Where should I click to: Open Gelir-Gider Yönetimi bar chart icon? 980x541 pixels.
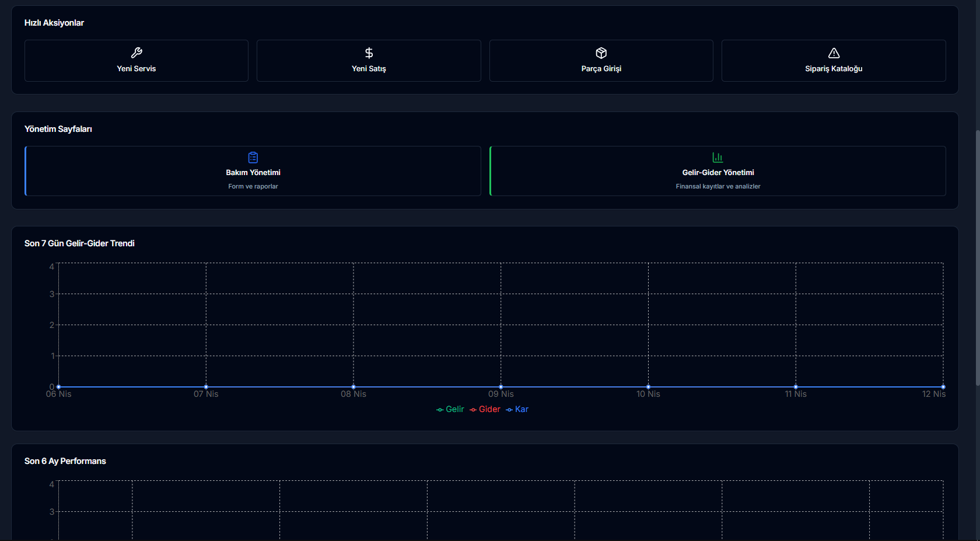(x=718, y=158)
